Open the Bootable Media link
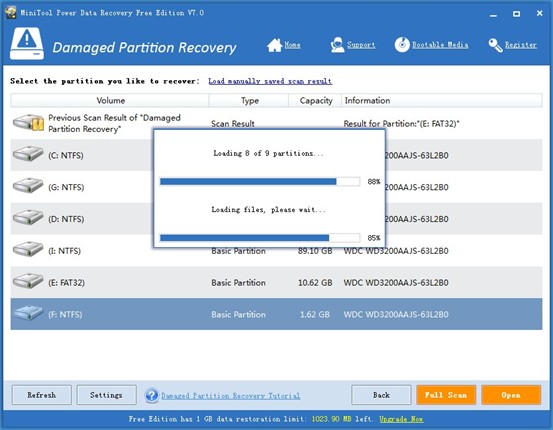Screen dimensions: 553x430 tap(440, 45)
